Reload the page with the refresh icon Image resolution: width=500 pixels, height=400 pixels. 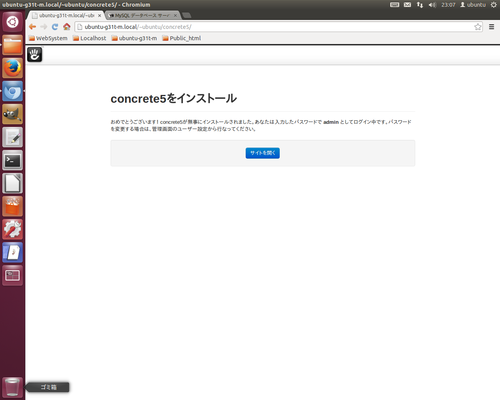[x=55, y=27]
